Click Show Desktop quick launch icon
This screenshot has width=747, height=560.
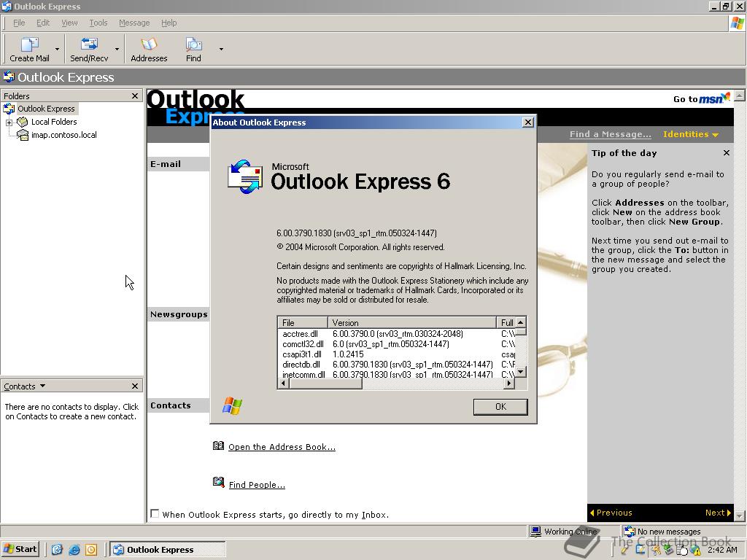click(x=57, y=550)
